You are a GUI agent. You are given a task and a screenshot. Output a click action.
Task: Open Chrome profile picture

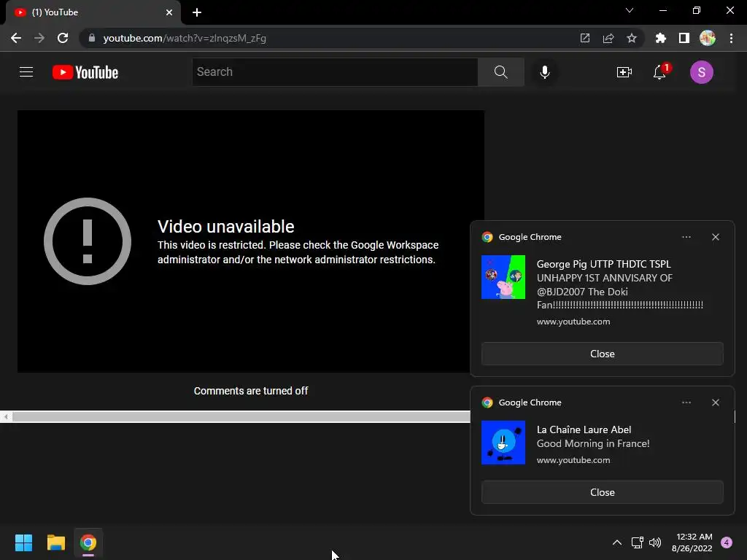click(x=708, y=38)
